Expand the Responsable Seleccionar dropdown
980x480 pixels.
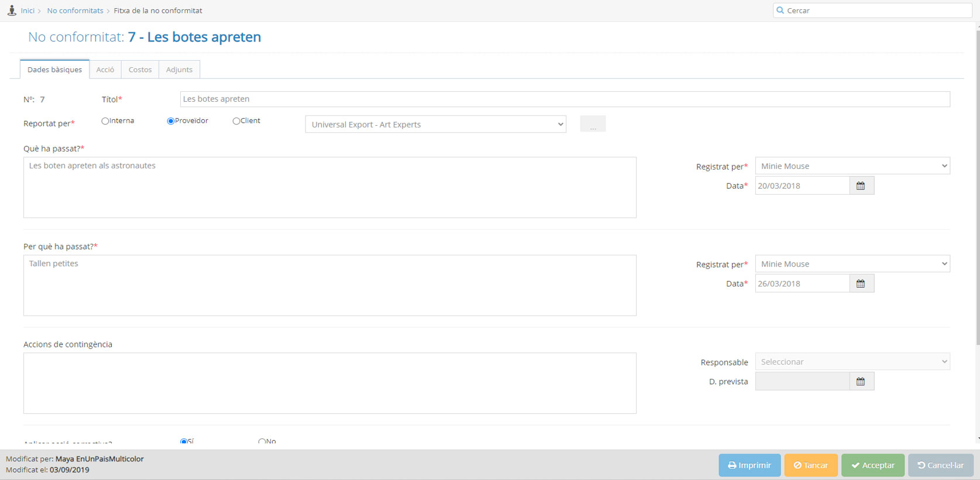(x=852, y=362)
